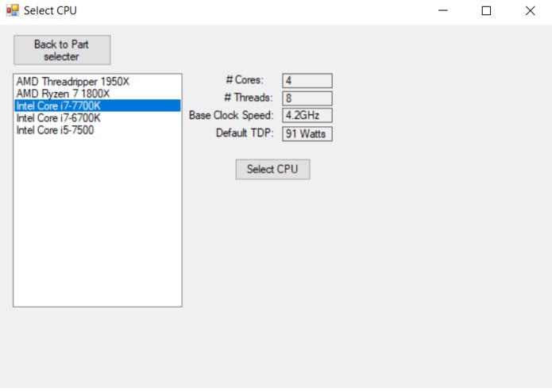Click the Default TDP label
This screenshot has height=392, width=552.
[x=245, y=133]
